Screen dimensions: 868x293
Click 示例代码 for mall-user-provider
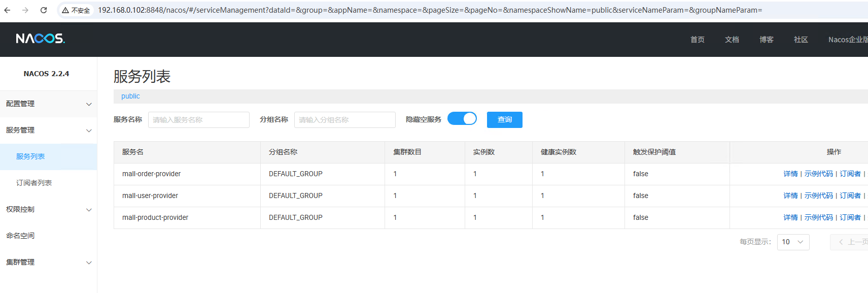click(x=818, y=196)
